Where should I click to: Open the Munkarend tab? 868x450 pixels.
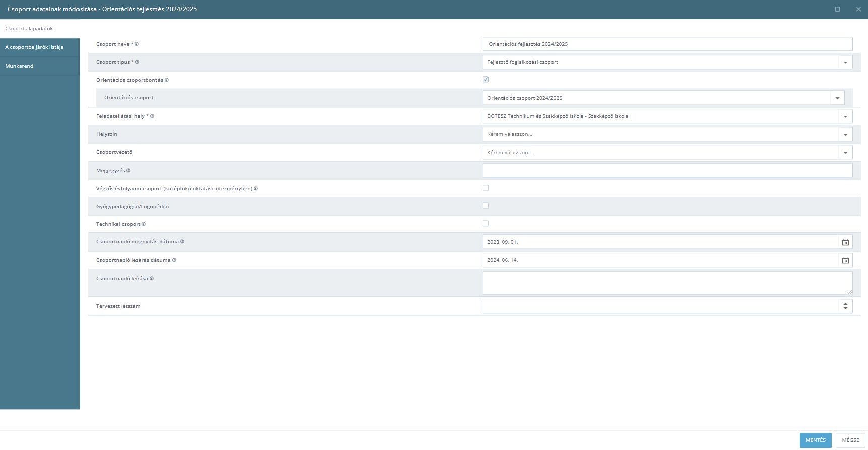(40, 66)
